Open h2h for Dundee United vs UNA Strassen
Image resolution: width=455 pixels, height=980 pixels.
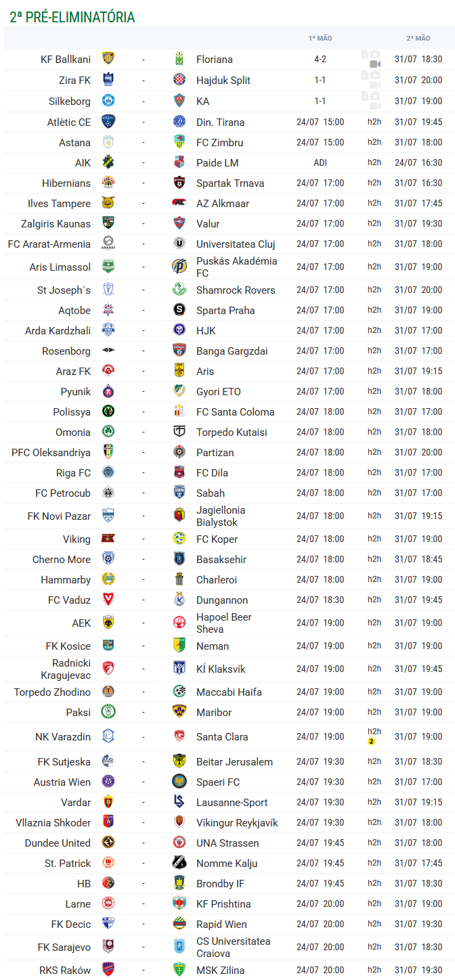pos(374,843)
